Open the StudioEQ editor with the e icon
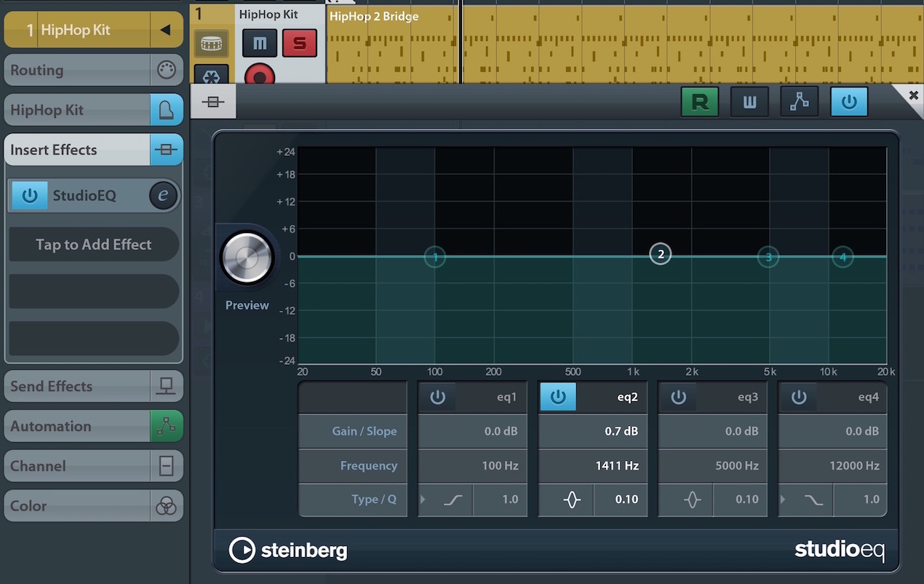924x584 pixels. coord(163,196)
